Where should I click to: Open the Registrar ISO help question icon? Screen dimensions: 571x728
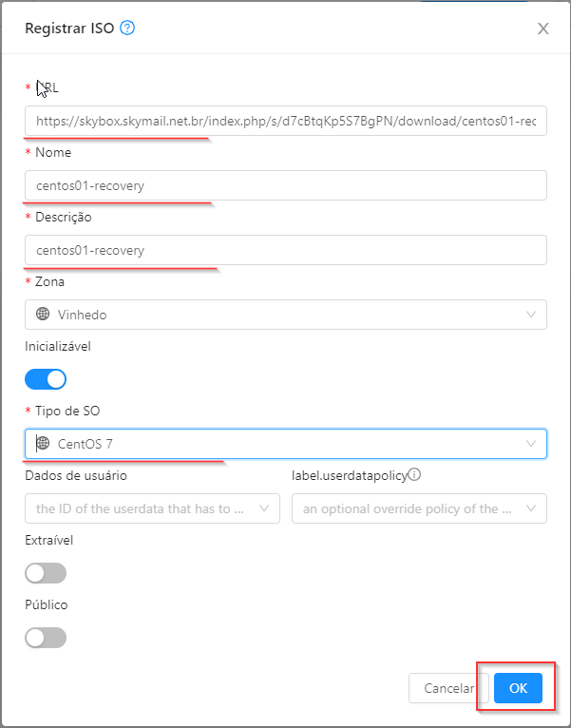pos(127,29)
